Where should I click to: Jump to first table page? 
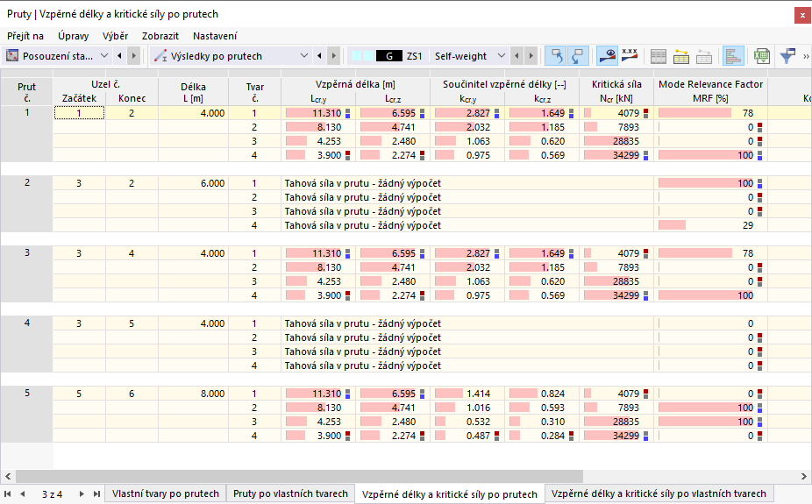[x=7, y=493]
